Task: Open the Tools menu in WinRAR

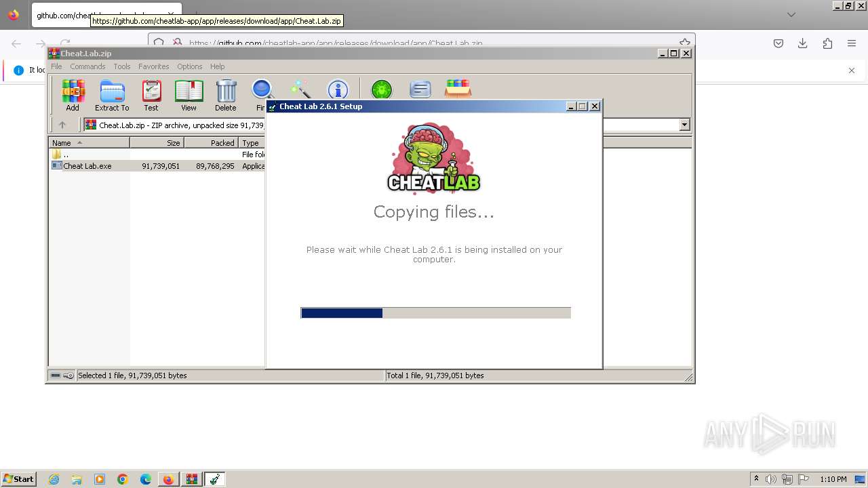Action: (122, 66)
